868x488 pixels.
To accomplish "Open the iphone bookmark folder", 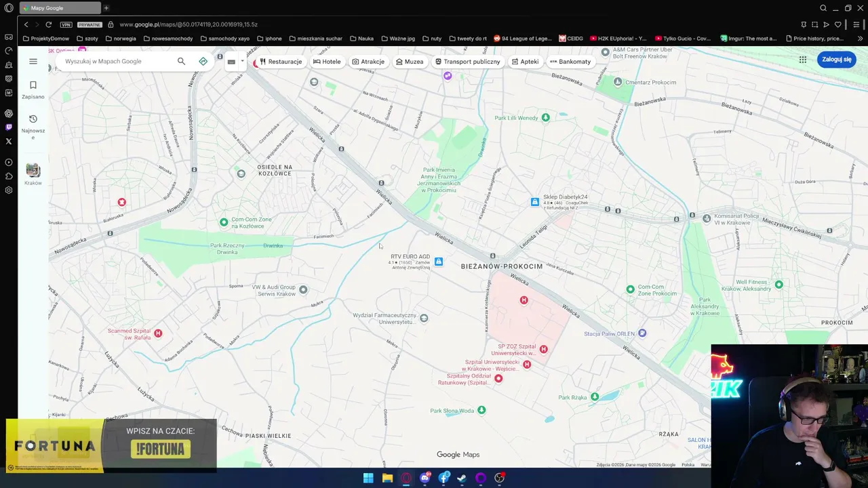I will (269, 39).
